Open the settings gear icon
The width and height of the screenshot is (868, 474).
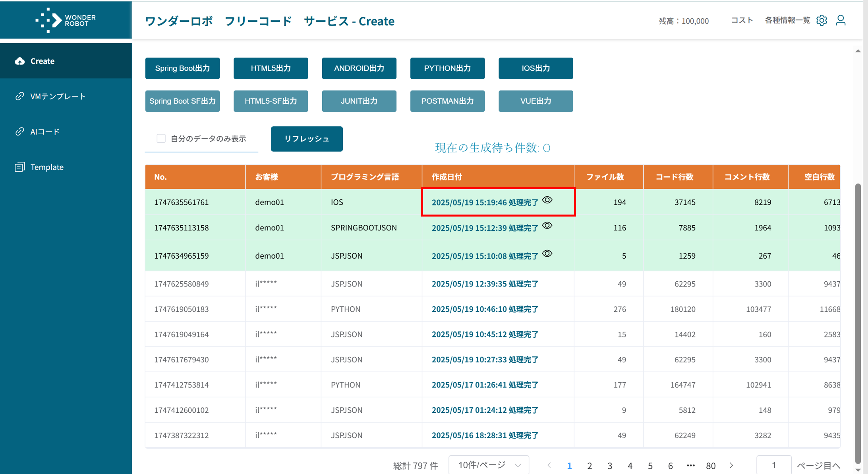pos(822,20)
